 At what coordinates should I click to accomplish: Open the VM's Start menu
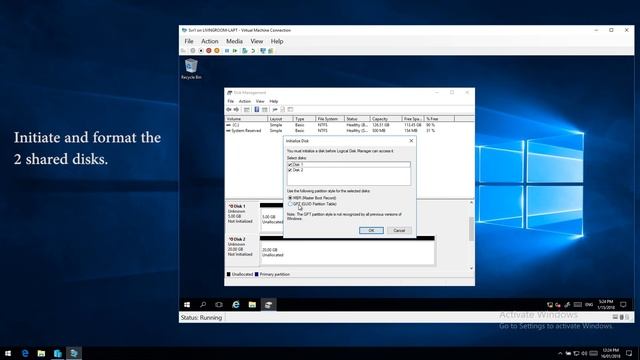[187, 304]
